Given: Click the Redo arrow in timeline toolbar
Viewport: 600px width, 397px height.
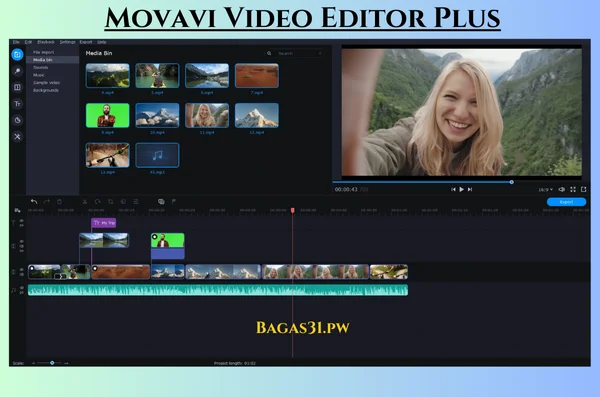Looking at the screenshot, I should click(47, 201).
